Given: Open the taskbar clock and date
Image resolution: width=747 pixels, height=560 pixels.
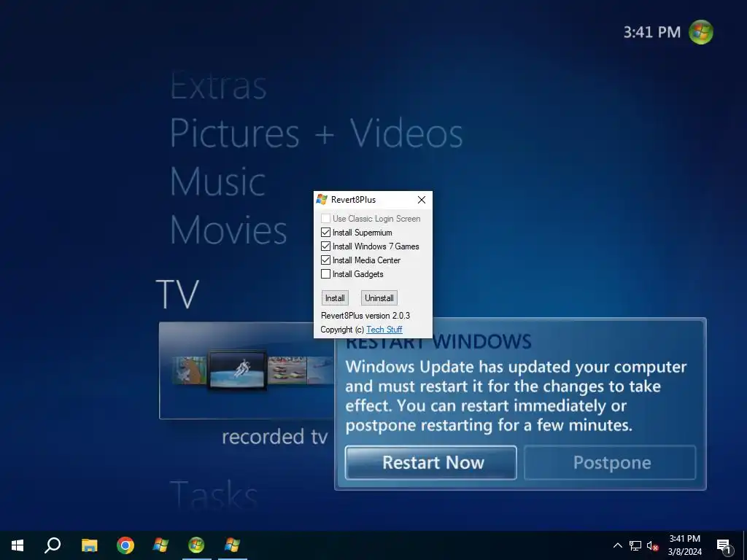Looking at the screenshot, I should 684,545.
